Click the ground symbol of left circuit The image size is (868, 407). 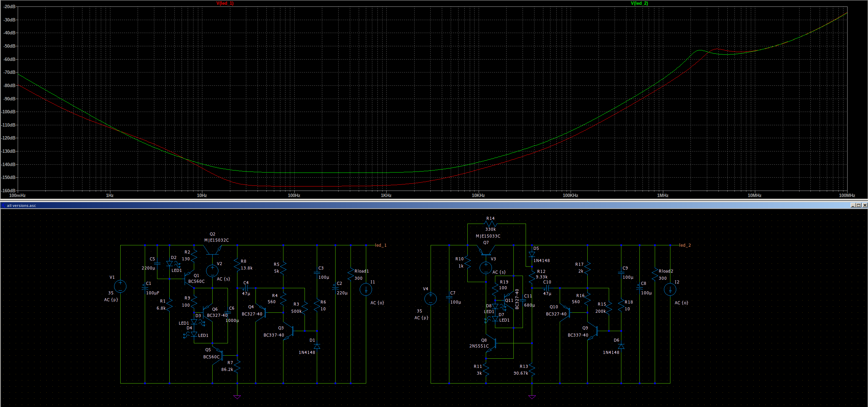237,397
